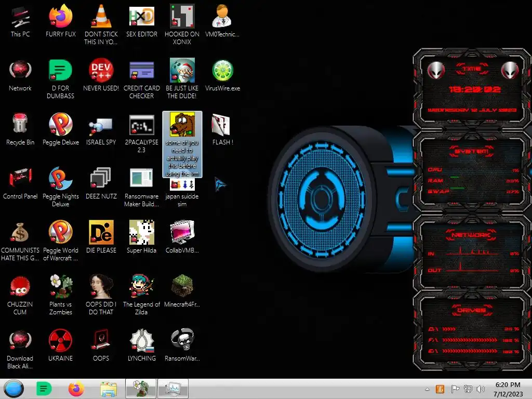The height and width of the screenshot is (399, 532).
Task: Click the SYSTEM header on gadget
Action: (471, 151)
